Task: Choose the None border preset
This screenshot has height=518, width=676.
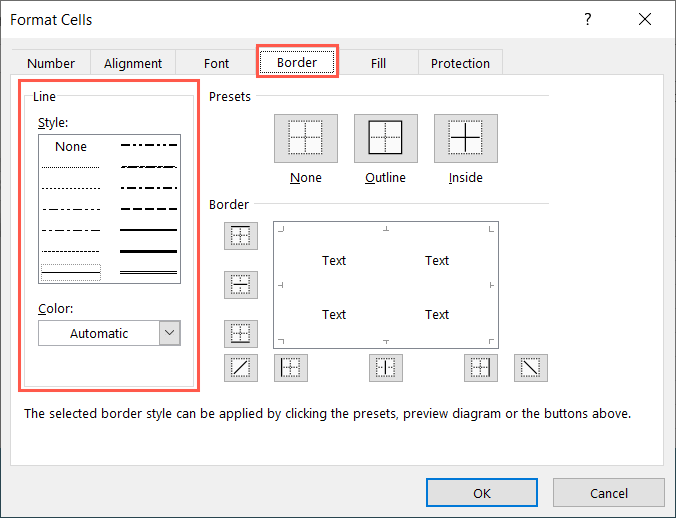Action: pos(306,139)
